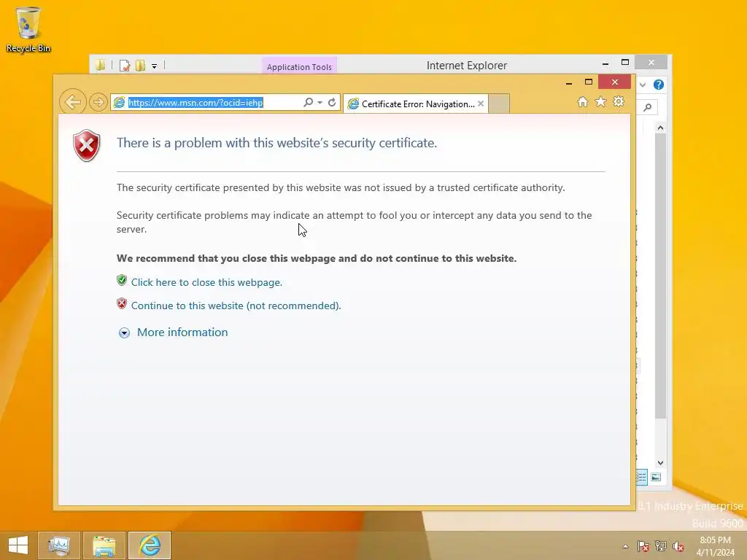This screenshot has width=747, height=560.
Task: Click here to close this webpage link
Action: pos(206,282)
